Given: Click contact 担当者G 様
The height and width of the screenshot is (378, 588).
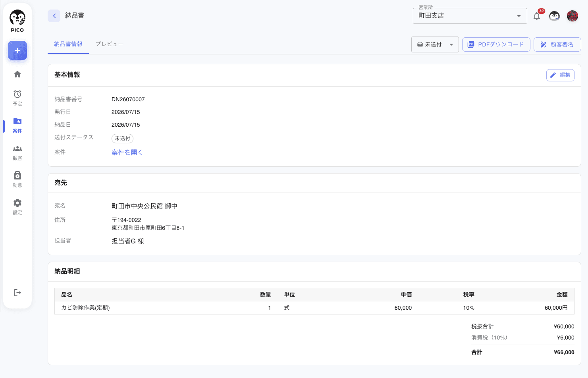Looking at the screenshot, I should click(128, 241).
